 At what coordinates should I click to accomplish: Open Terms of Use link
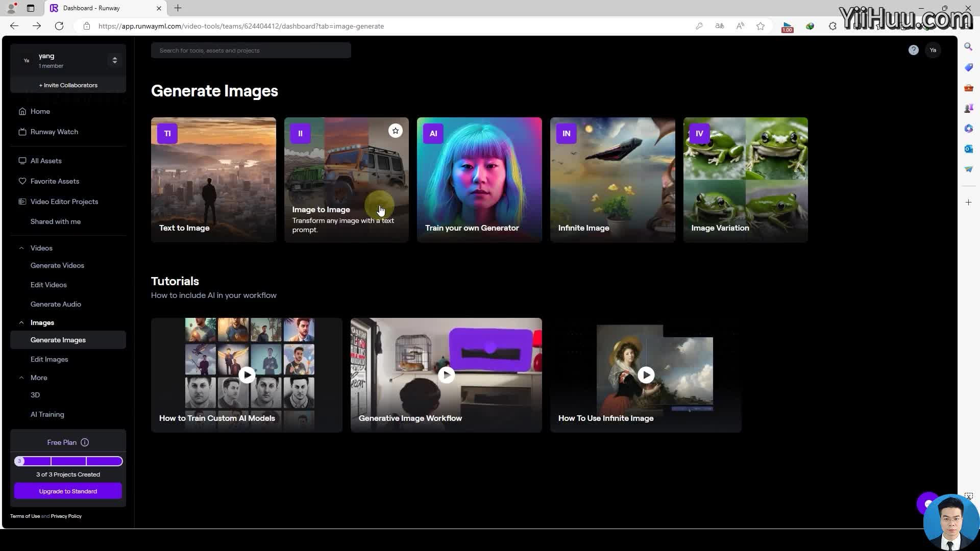click(25, 516)
